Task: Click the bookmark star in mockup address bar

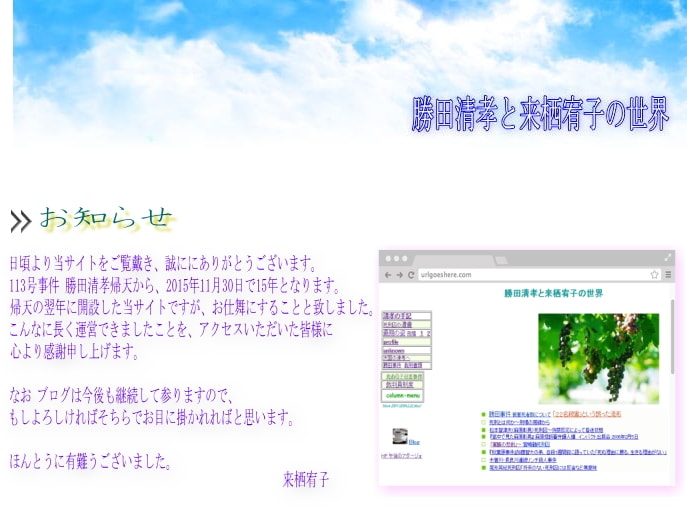Action: pos(654,275)
